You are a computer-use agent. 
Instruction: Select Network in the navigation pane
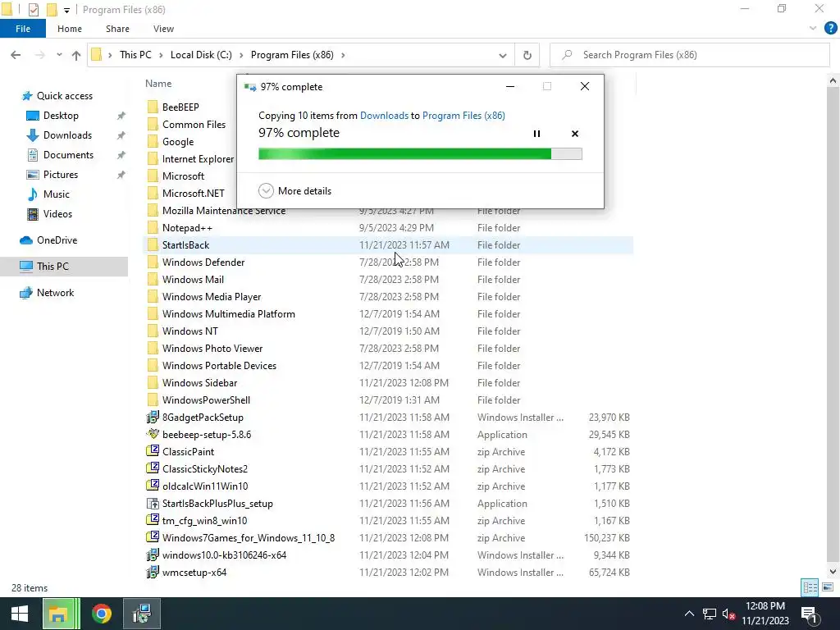pos(47,293)
